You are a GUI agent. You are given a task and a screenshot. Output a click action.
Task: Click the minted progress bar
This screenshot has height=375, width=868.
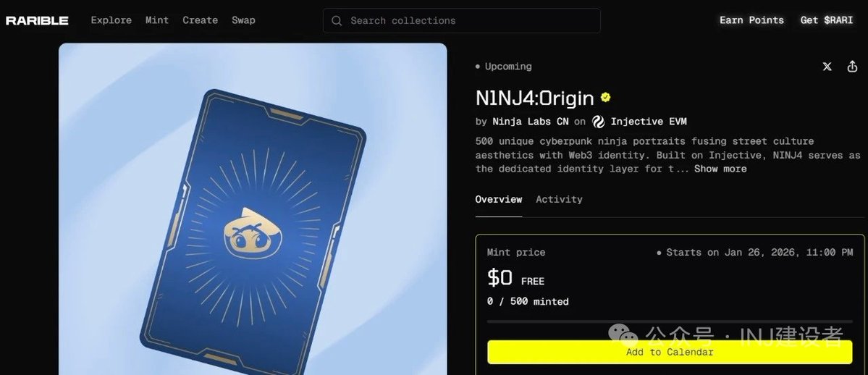(x=670, y=321)
